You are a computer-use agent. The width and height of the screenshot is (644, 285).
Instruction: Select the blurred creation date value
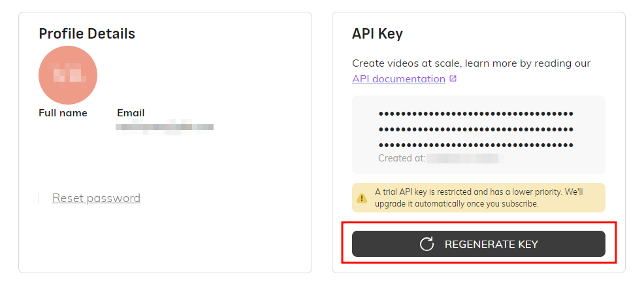(x=464, y=158)
